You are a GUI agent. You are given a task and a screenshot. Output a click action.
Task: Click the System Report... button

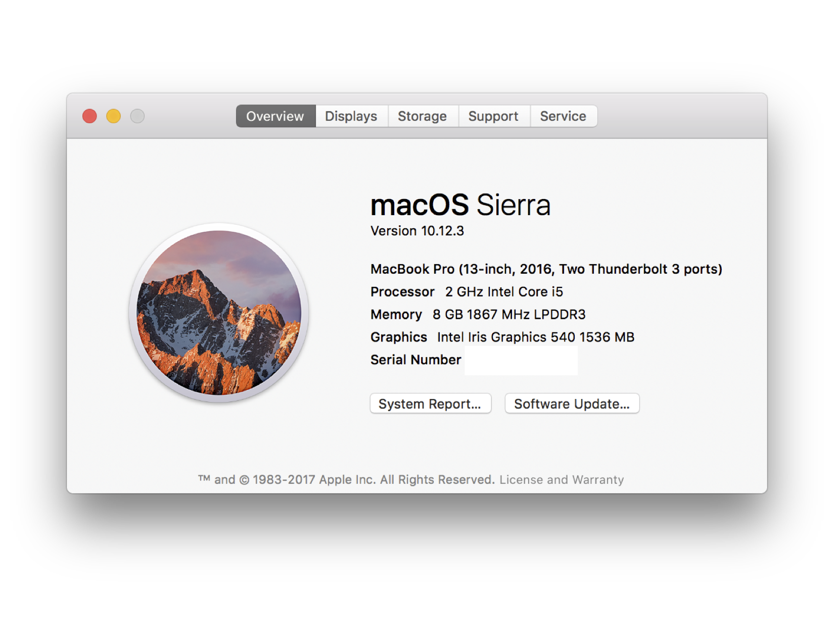coord(431,404)
